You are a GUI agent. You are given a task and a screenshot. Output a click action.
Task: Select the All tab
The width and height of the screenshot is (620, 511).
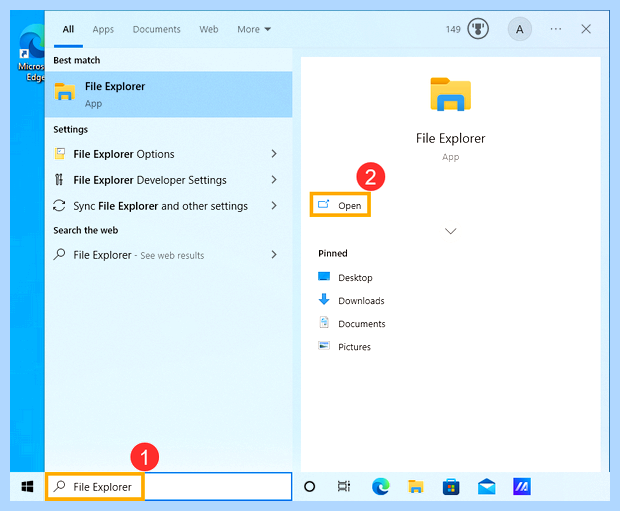[68, 29]
